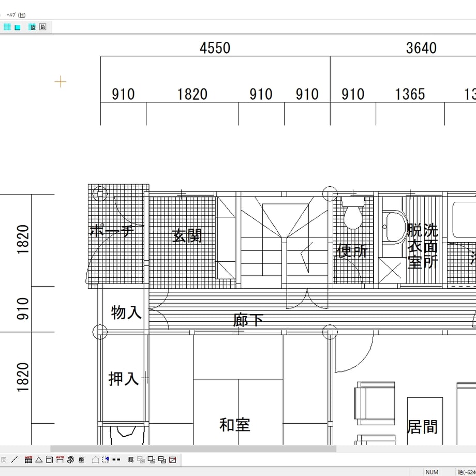
Task: Click the 居間 living room label
Action: coord(422,427)
